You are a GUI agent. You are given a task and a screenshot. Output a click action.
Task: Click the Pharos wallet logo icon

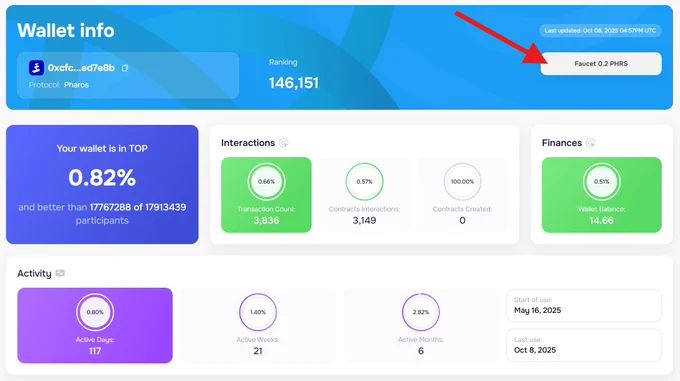pos(36,68)
